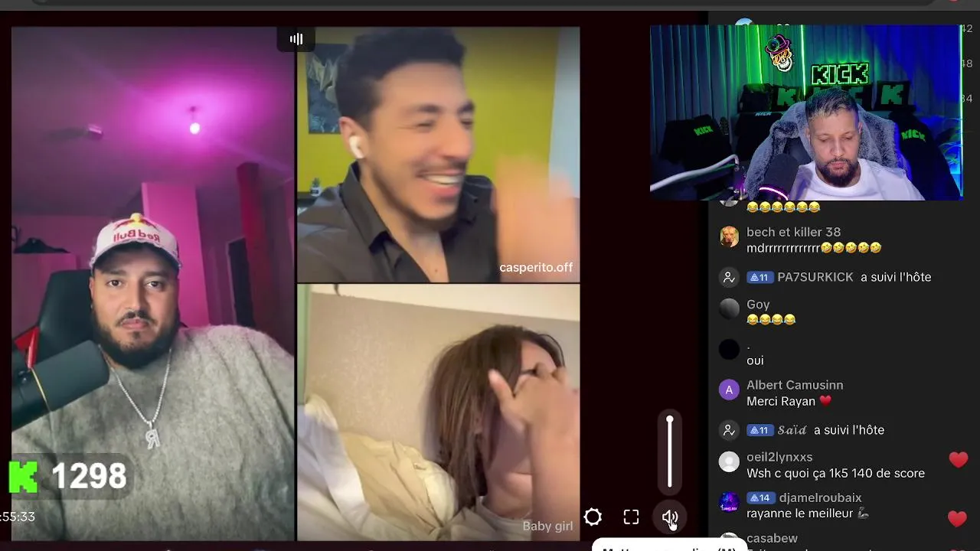Click the streamer webcam overlay with KICK signs
This screenshot has width=980, height=551.
[x=805, y=112]
